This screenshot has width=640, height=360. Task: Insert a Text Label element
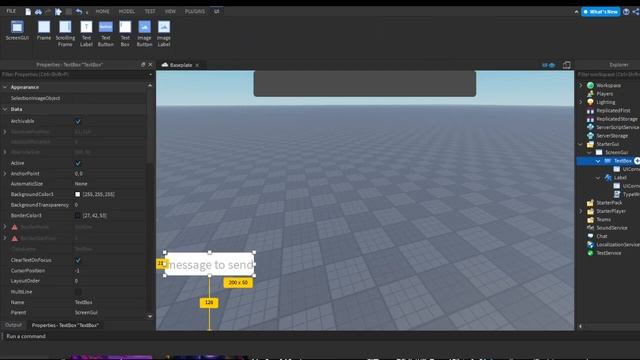pos(86,33)
